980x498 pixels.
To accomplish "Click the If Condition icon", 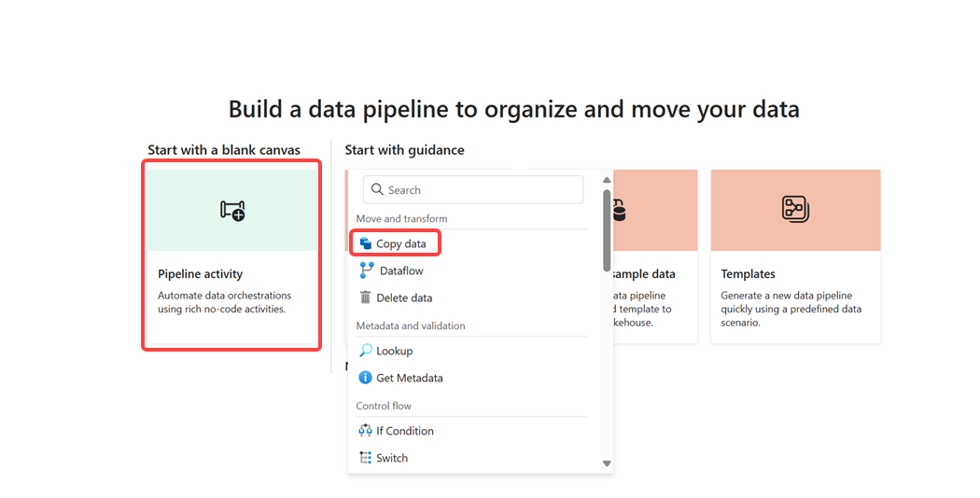I will 366,431.
